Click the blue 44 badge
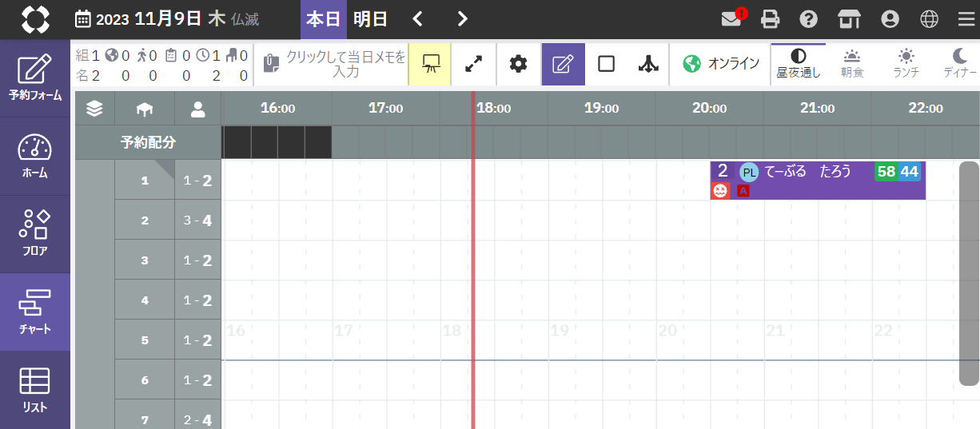 [910, 172]
